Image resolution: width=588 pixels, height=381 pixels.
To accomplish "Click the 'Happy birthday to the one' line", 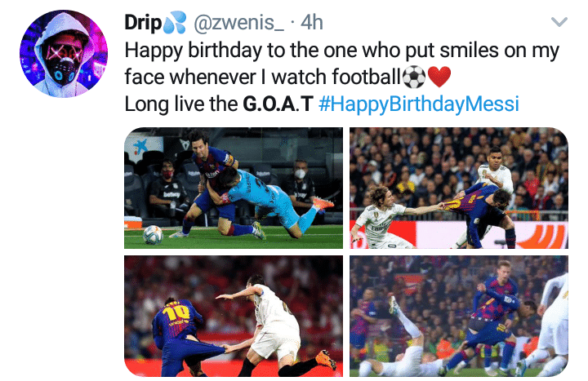I will (341, 51).
